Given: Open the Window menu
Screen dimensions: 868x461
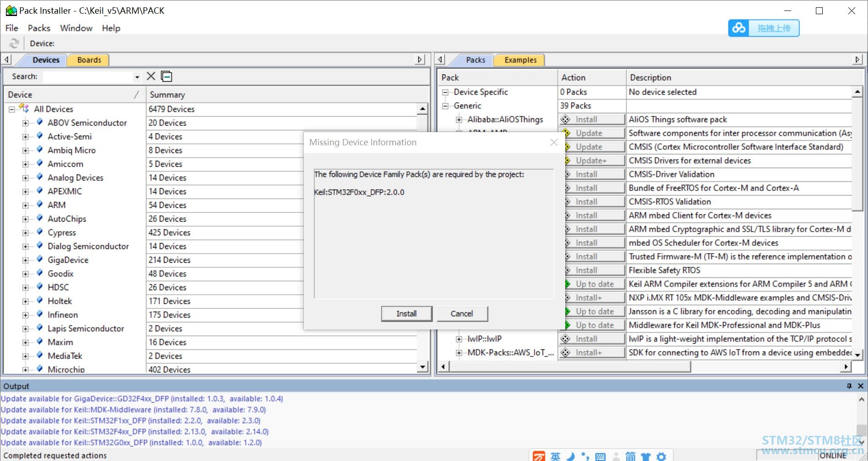Looking at the screenshot, I should 76,28.
